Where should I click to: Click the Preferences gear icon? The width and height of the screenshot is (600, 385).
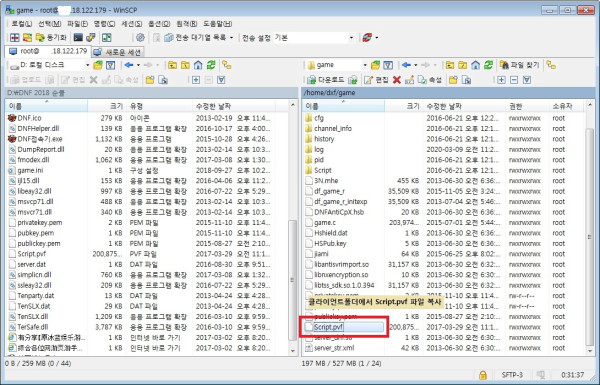pos(140,38)
